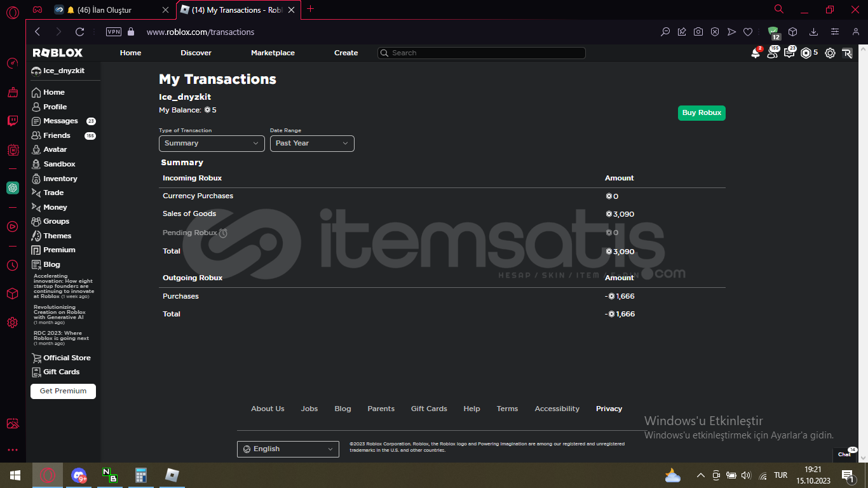This screenshot has height=488, width=868.
Task: Open the Privacy footer link
Action: pos(609,409)
